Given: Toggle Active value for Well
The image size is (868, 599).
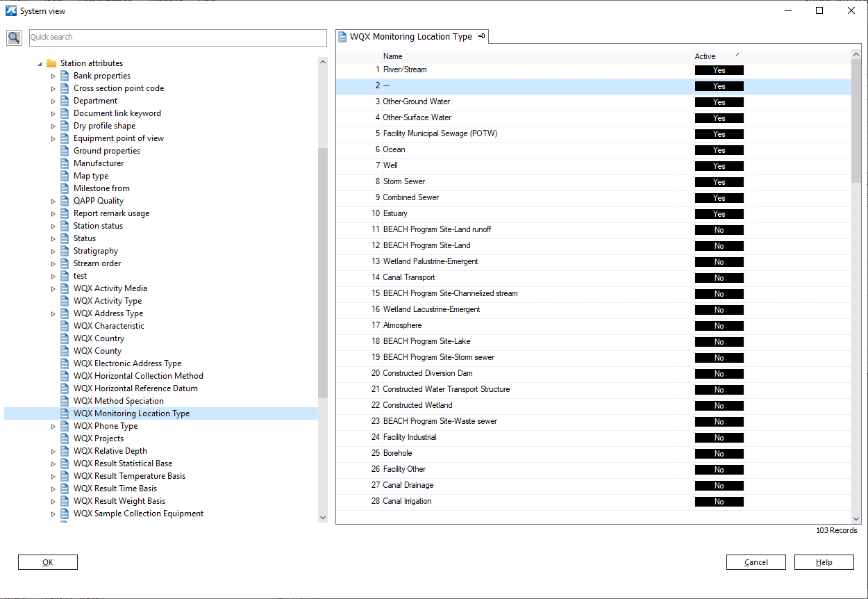Looking at the screenshot, I should coord(719,166).
